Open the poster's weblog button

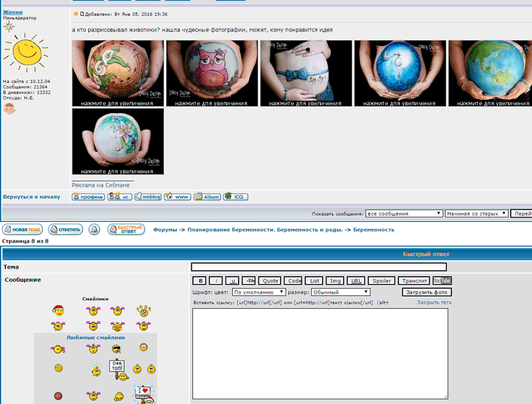(148, 196)
